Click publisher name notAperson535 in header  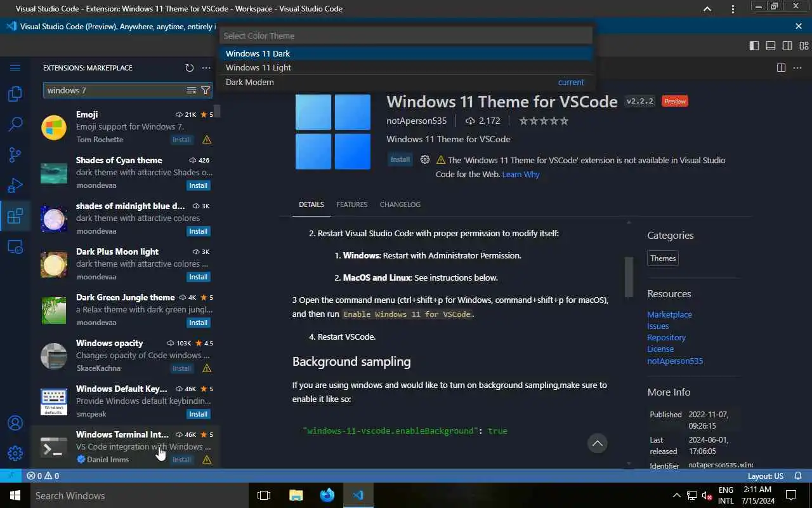point(417,121)
